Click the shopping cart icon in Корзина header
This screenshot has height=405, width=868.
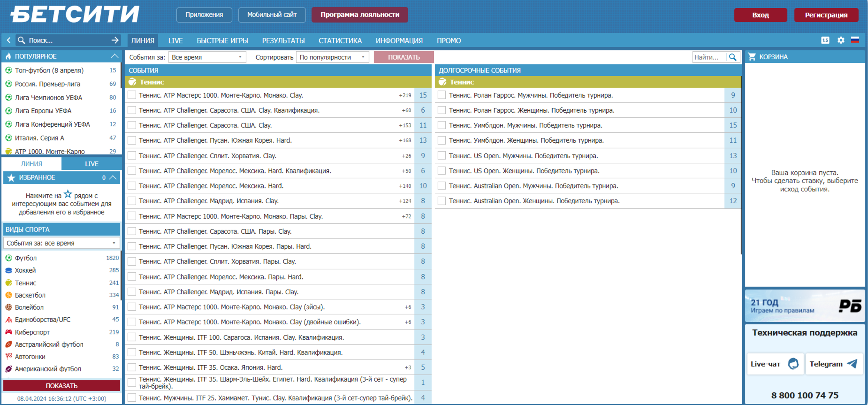tap(752, 57)
